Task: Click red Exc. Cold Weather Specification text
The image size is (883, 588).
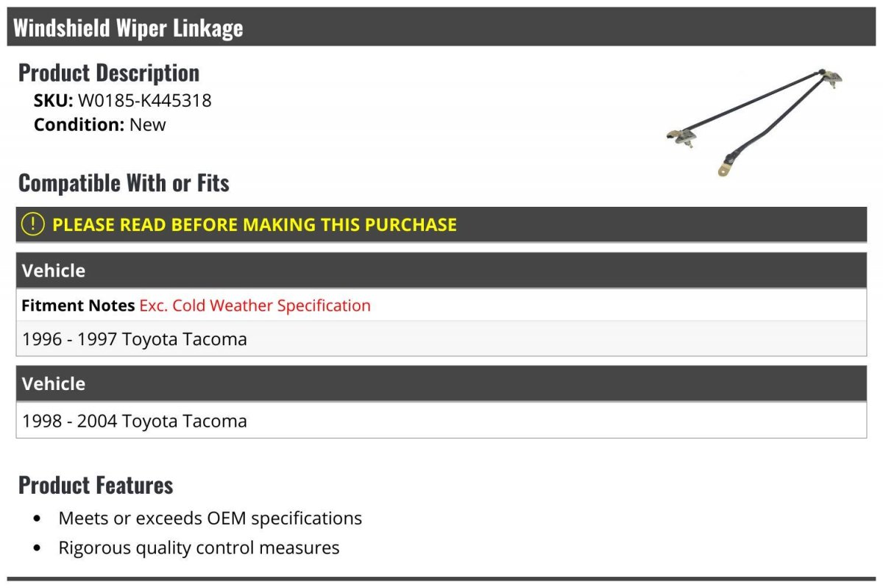Action: pos(255,305)
